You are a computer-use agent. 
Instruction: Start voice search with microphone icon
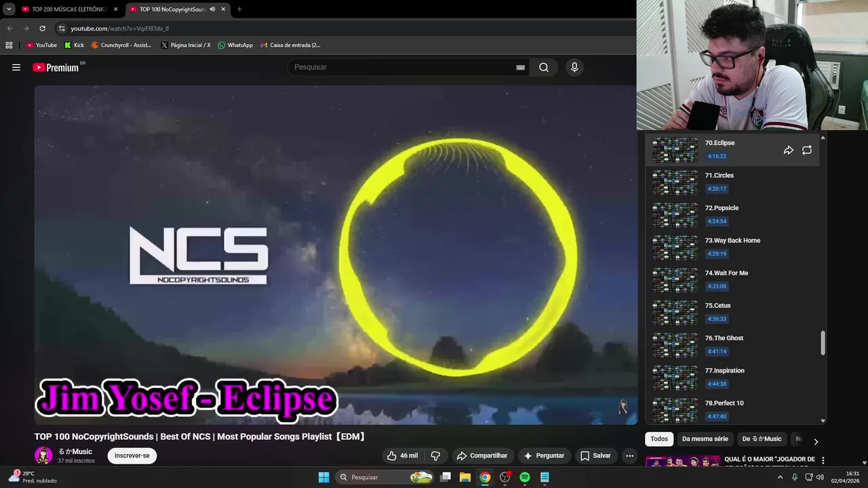click(574, 67)
